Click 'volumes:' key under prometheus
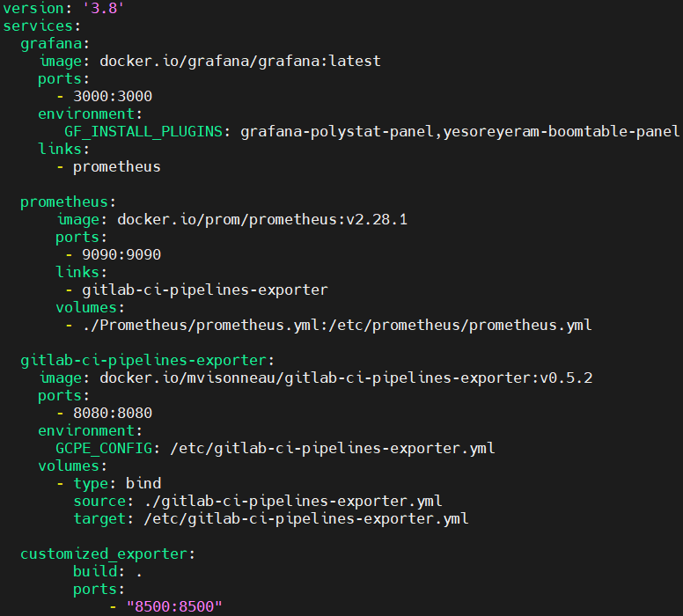This screenshot has width=683, height=616. (90, 308)
